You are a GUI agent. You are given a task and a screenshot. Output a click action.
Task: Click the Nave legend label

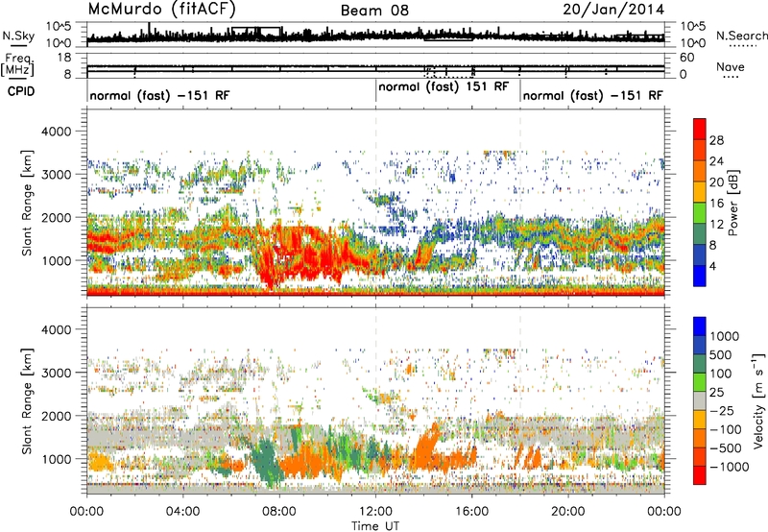731,67
